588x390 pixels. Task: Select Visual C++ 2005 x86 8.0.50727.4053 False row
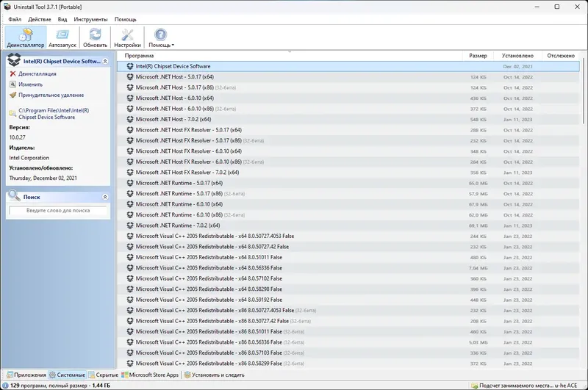click(348, 310)
